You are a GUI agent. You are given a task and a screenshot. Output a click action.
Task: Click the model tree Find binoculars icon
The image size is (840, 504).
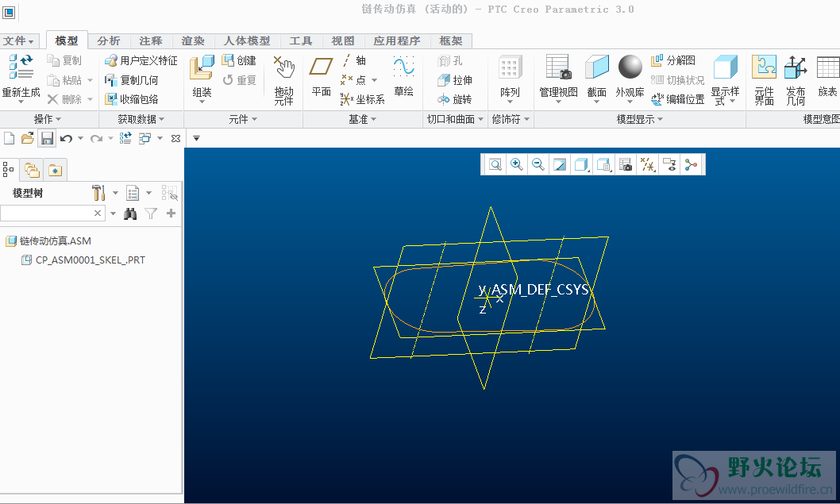[130, 214]
